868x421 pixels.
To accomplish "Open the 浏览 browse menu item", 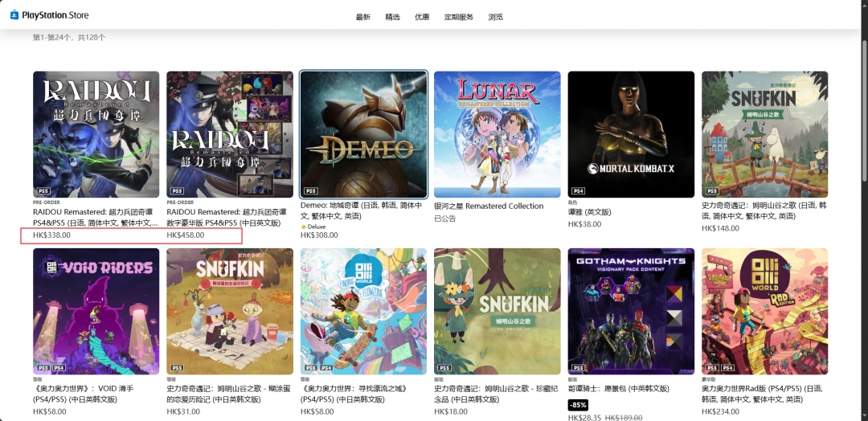I will click(x=496, y=17).
